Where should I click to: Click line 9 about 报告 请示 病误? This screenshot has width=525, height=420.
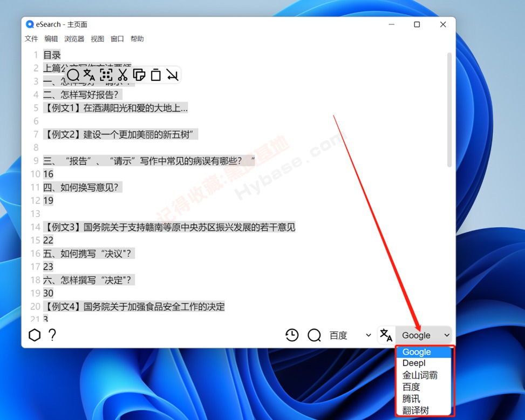(149, 161)
